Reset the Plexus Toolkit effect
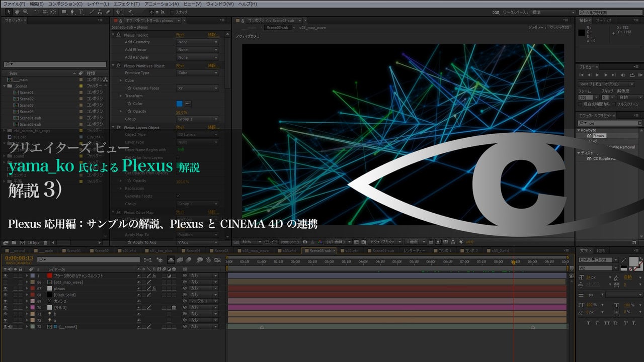 180,35
